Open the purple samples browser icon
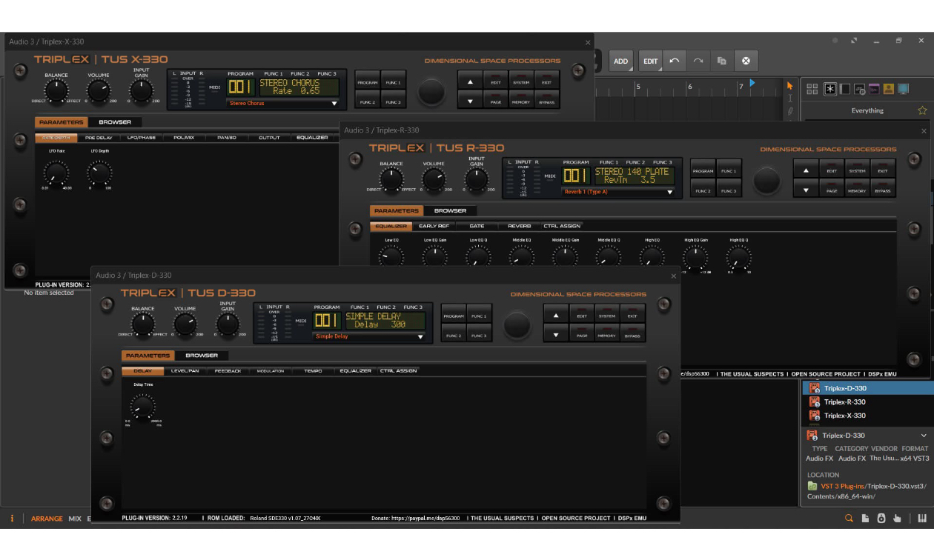Screen dimensions: 934x560 point(874,89)
